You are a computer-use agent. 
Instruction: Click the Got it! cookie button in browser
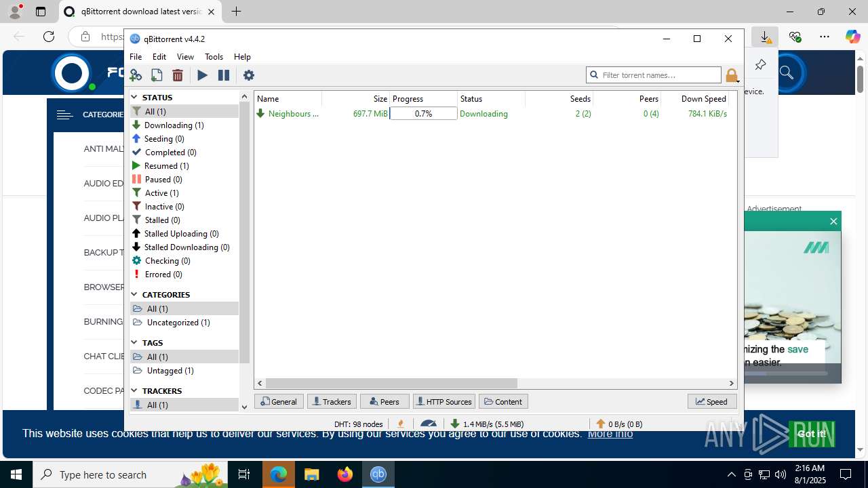click(x=811, y=434)
